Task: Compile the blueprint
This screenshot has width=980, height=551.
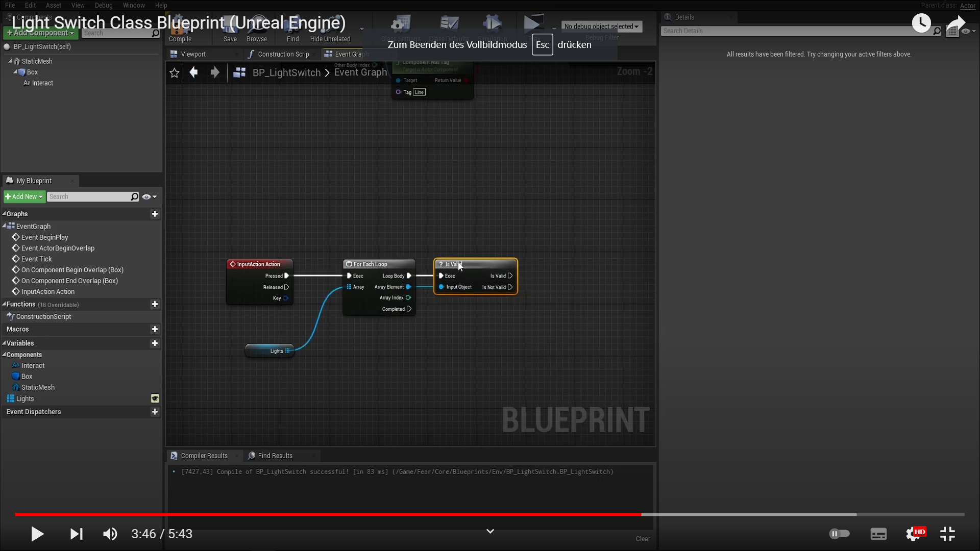Action: pyautogui.click(x=180, y=29)
